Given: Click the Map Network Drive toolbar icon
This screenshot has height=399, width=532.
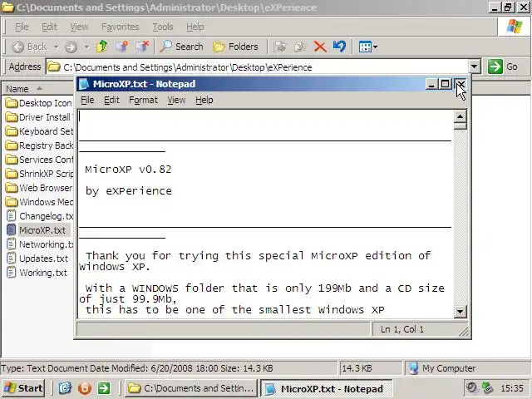Looking at the screenshot, I should pyautogui.click(x=122, y=47).
